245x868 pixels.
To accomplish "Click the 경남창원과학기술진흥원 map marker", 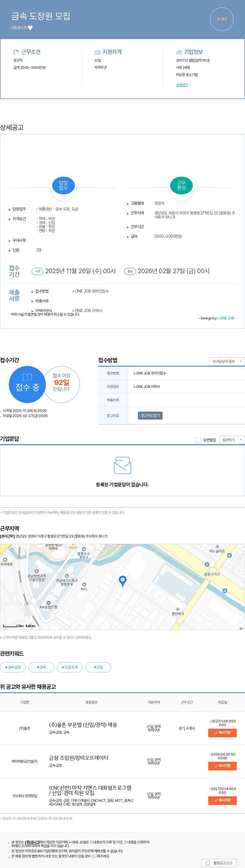I will (x=37, y=575).
